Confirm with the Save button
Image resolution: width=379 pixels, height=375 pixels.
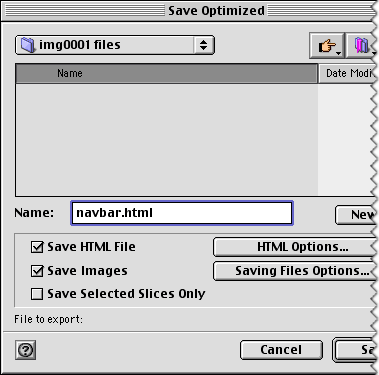(354, 350)
